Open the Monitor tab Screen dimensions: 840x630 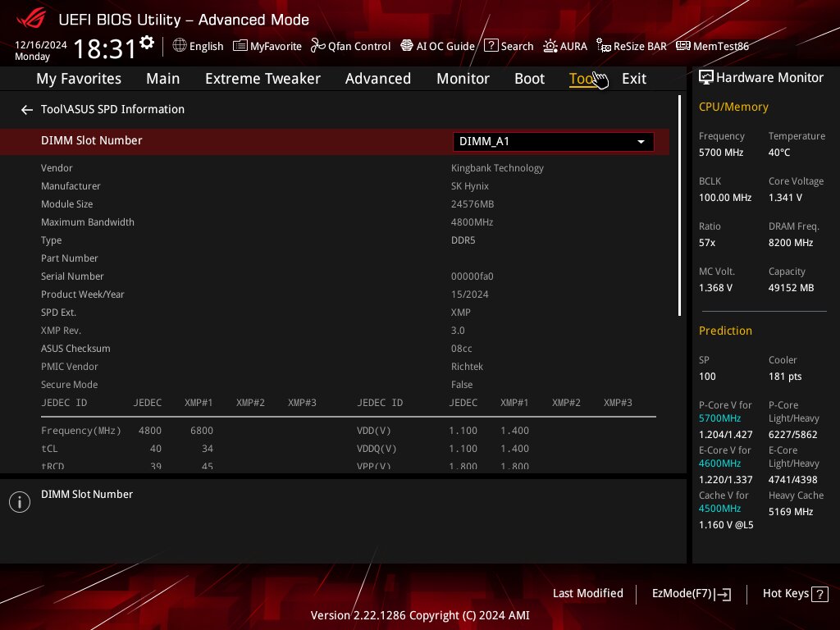pyautogui.click(x=463, y=79)
